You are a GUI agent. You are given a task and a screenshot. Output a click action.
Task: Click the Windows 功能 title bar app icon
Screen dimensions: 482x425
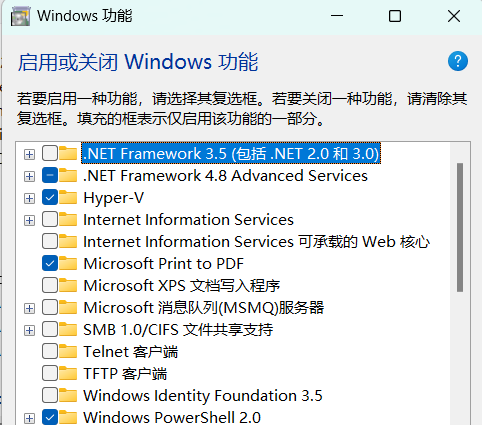pyautogui.click(x=20, y=16)
